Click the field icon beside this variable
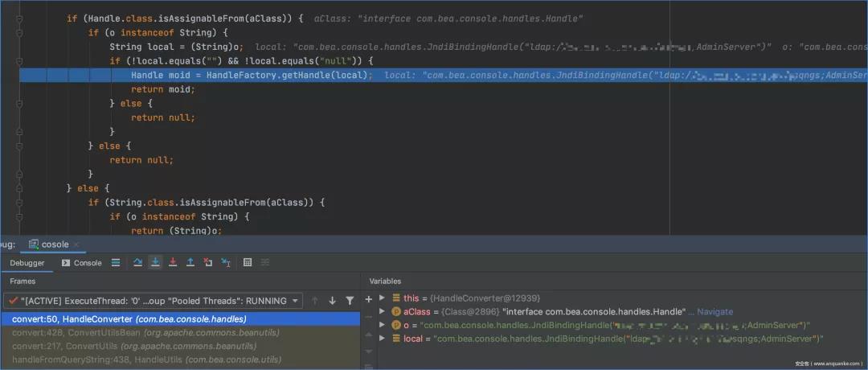The height and width of the screenshot is (370, 868). pyautogui.click(x=396, y=298)
